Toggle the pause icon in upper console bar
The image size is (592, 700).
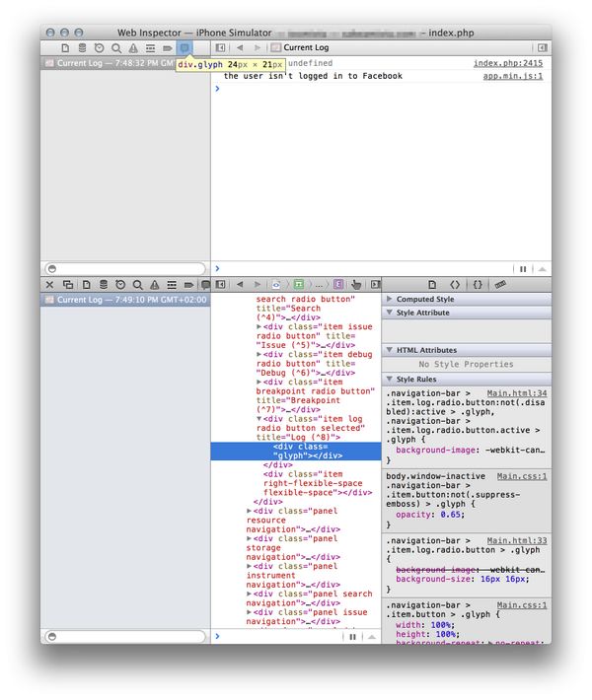pos(522,268)
